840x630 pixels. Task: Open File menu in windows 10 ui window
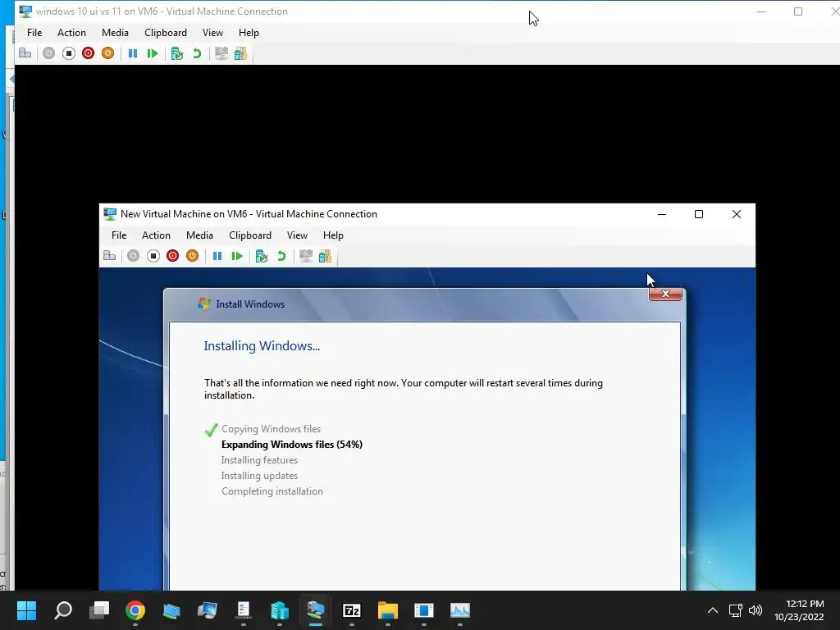34,33
